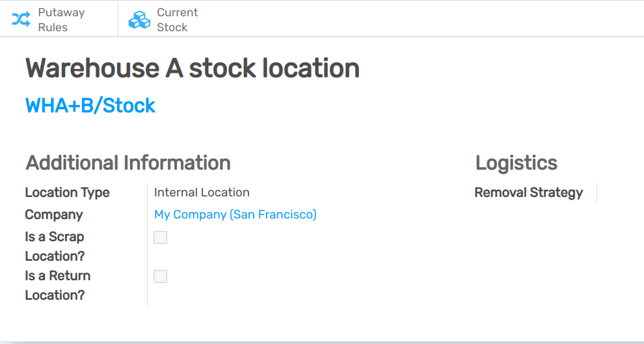The width and height of the screenshot is (644, 344).
Task: Click the horizontal bar at the form bottom
Action: pos(322,341)
